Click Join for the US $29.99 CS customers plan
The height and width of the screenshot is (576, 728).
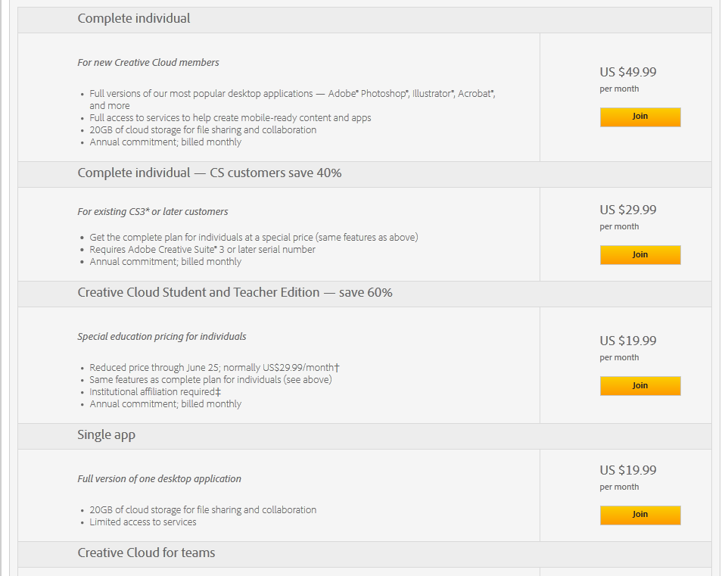[640, 255]
